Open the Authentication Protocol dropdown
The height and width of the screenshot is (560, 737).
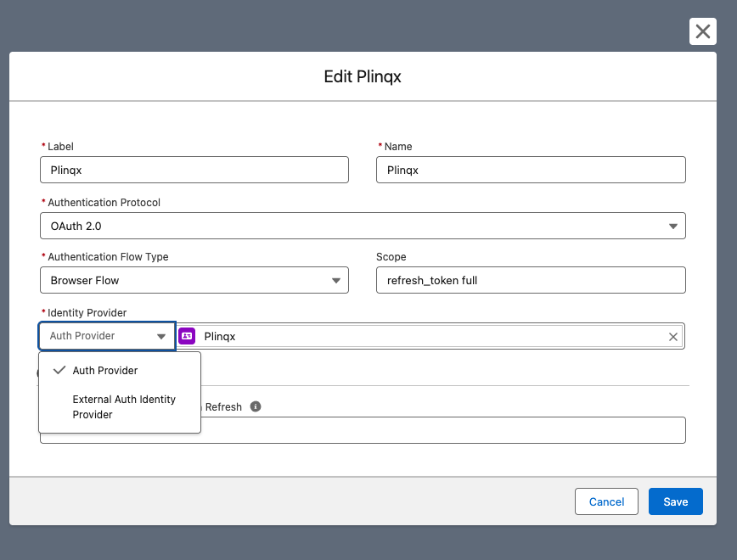click(363, 226)
